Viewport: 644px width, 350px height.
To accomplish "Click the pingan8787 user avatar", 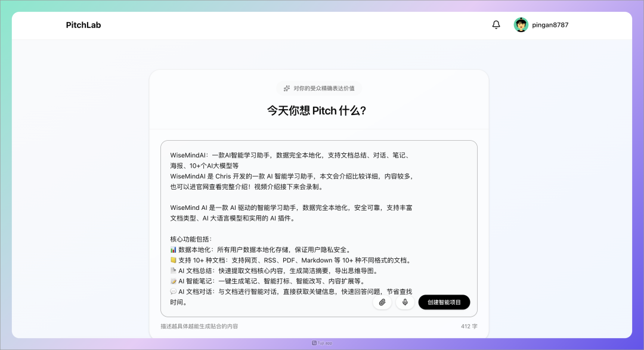I will [x=521, y=24].
